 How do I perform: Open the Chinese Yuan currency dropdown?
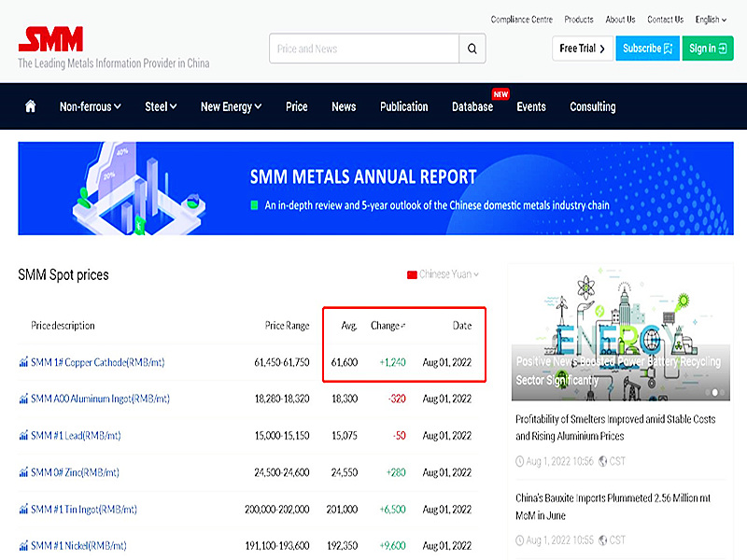click(x=443, y=274)
